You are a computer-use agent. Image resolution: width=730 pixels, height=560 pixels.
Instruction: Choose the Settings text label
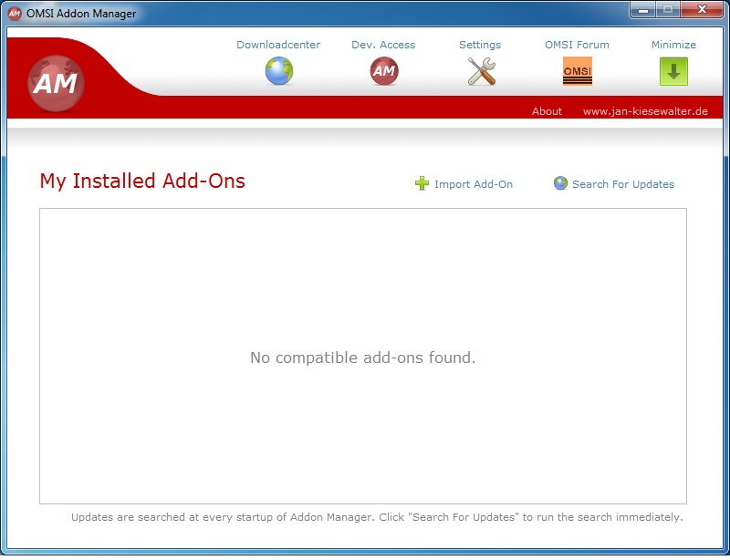tap(480, 45)
